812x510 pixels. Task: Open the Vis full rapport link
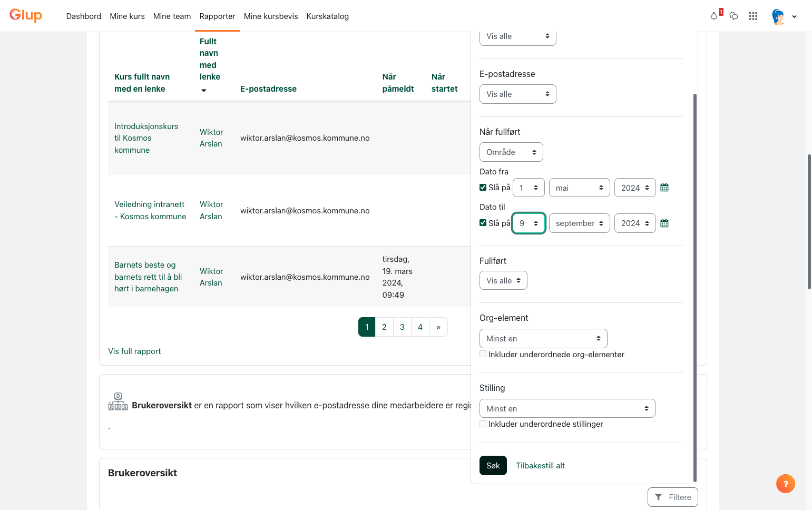(134, 351)
